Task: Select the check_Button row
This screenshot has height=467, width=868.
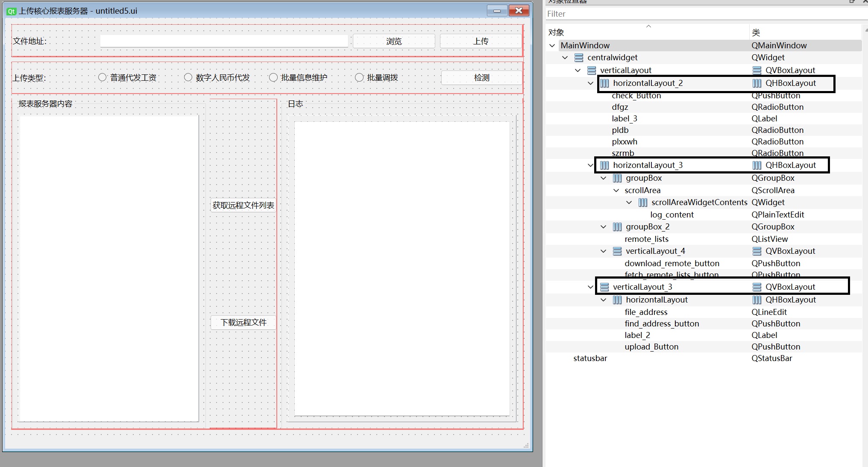Action: coord(704,96)
